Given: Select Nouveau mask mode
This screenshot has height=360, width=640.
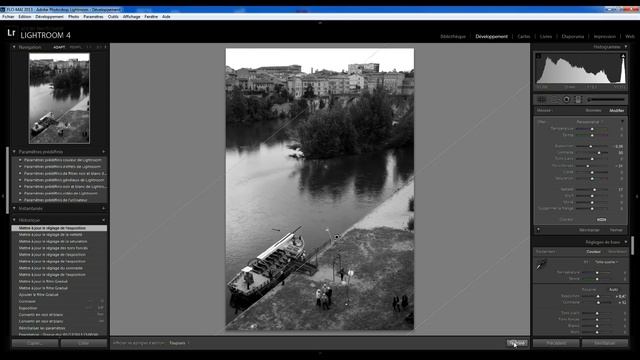Looking at the screenshot, I should 593,110.
